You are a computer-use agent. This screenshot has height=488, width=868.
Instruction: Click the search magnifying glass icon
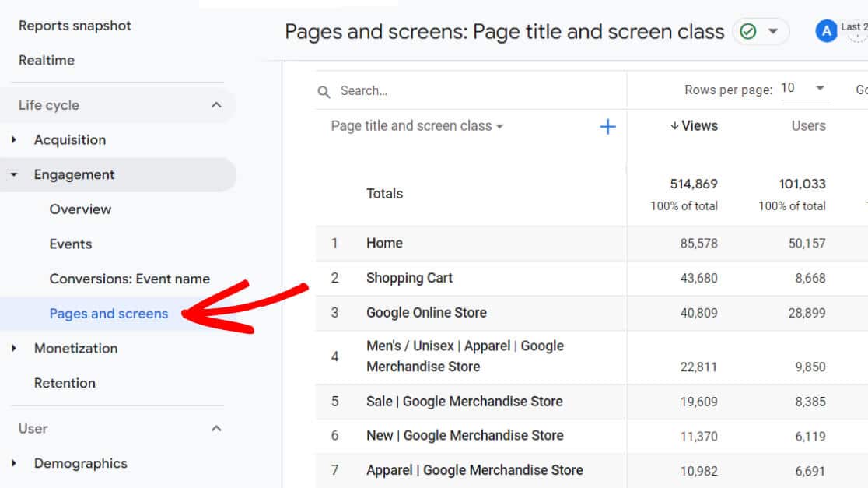[x=324, y=91]
